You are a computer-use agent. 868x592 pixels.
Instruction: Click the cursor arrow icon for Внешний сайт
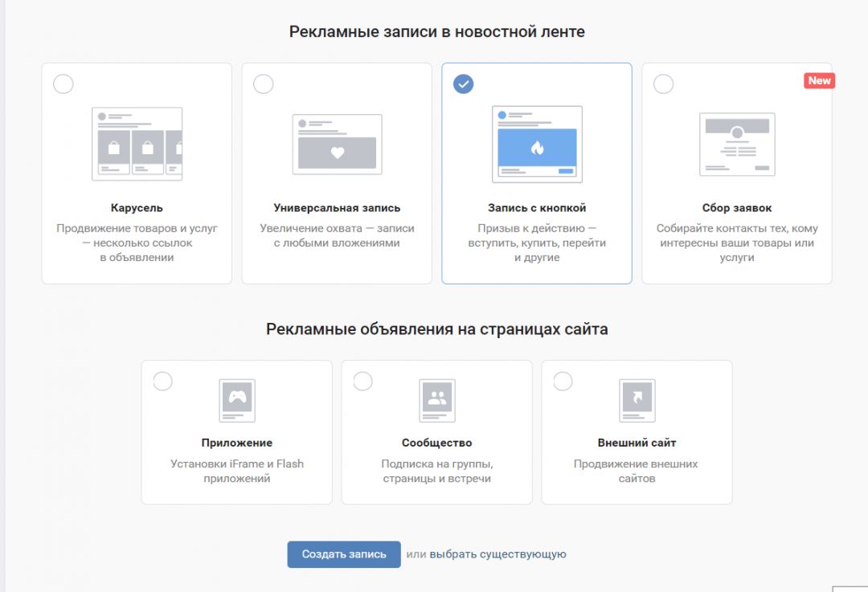point(637,399)
